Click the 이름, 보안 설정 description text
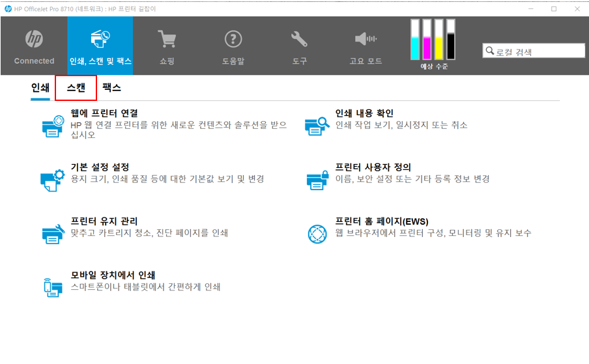 click(x=412, y=179)
